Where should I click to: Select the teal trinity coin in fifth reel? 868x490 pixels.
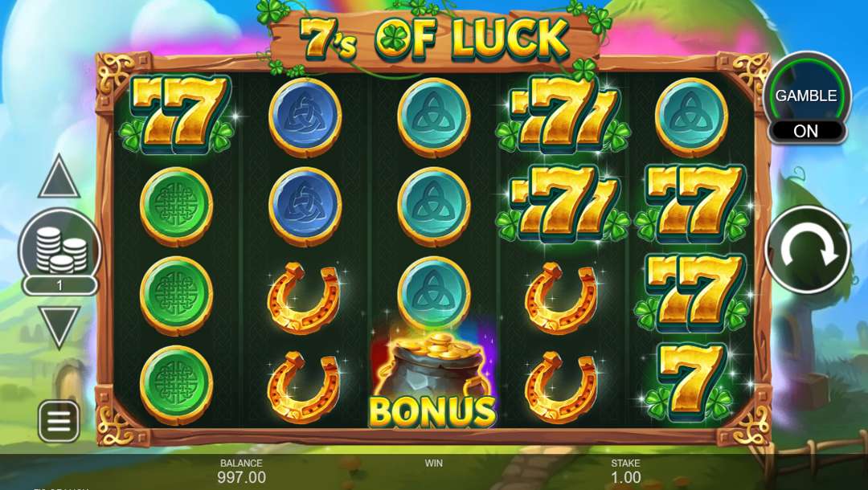pos(691,117)
